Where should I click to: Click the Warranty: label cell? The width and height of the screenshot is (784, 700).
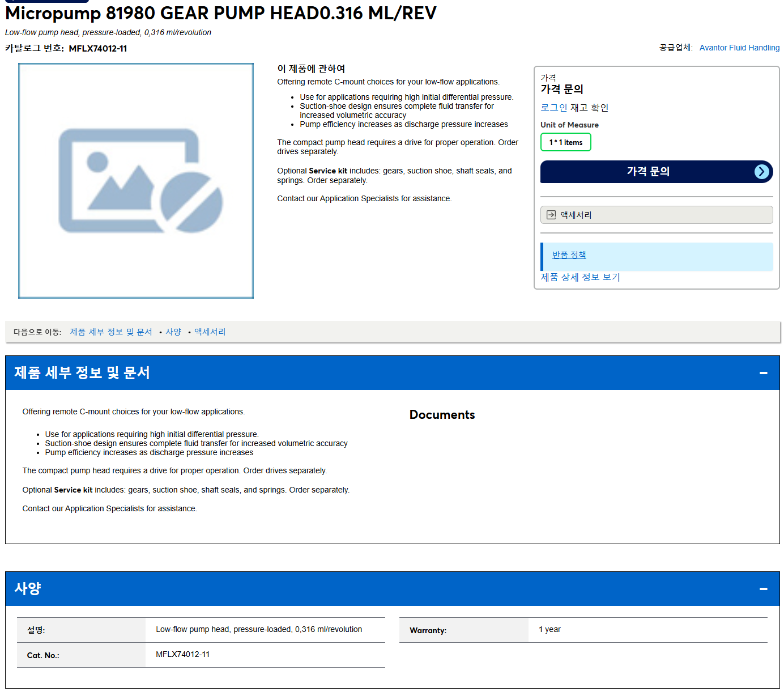point(464,630)
